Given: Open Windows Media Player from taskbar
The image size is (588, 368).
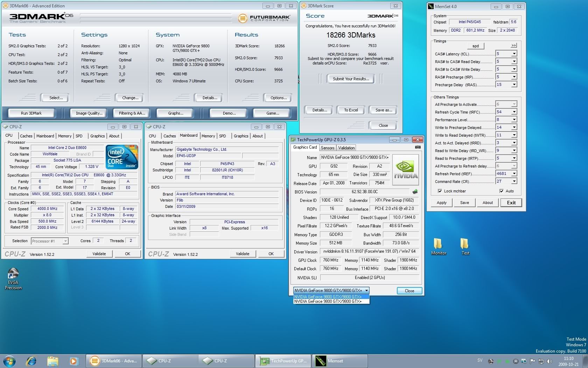Looking at the screenshot, I should 73,361.
